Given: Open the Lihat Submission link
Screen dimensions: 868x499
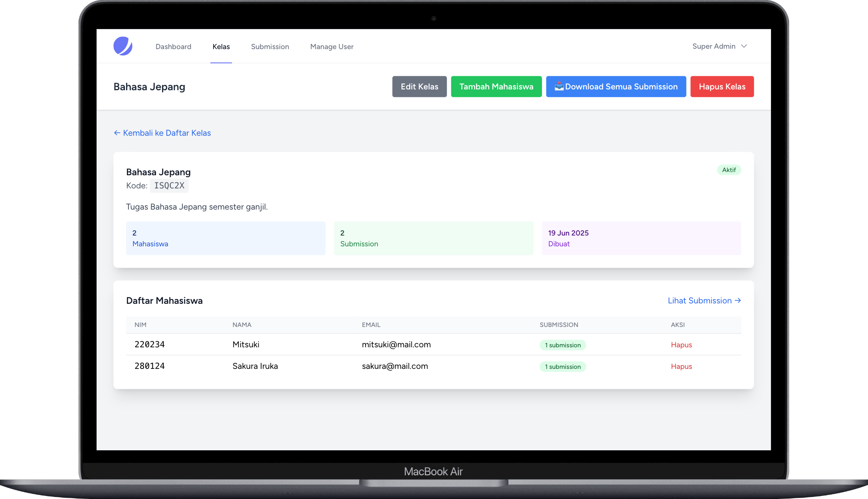Looking at the screenshot, I should (704, 301).
